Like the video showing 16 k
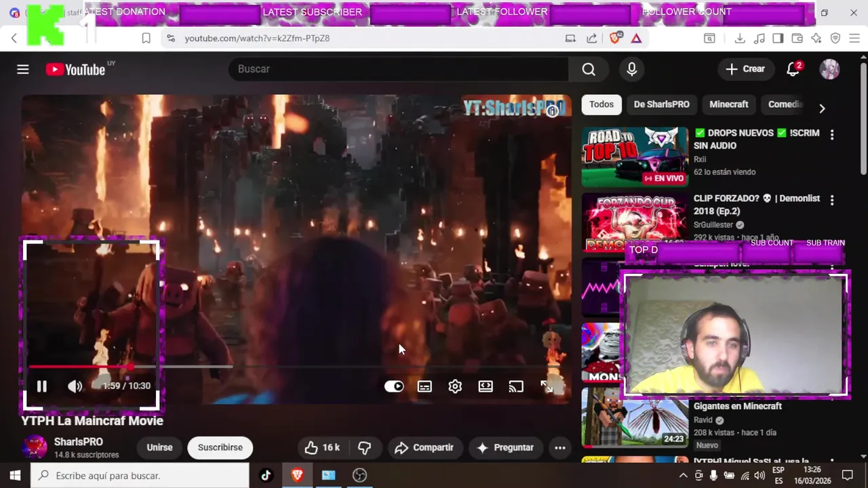The height and width of the screenshot is (488, 868). [323, 447]
